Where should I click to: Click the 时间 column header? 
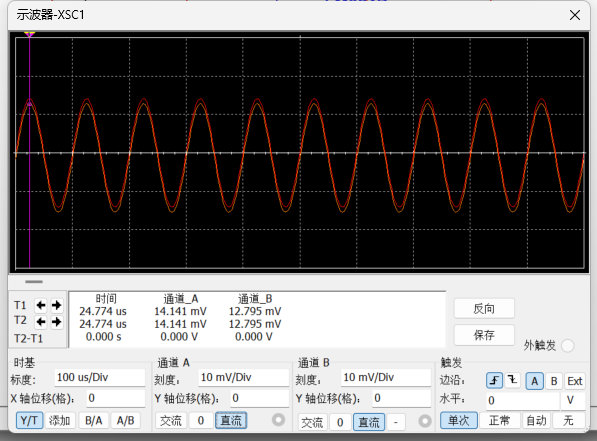[106, 299]
